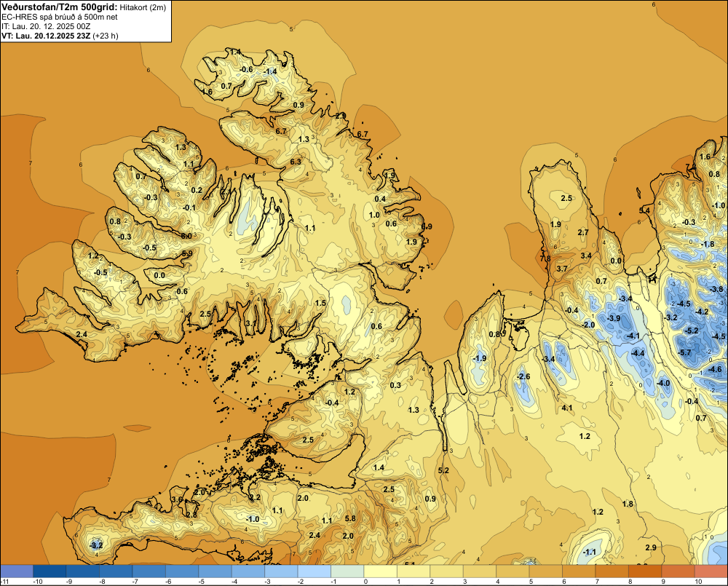728x586 pixels.
Task: Click the -2.6 temperature value
Action: (x=523, y=376)
